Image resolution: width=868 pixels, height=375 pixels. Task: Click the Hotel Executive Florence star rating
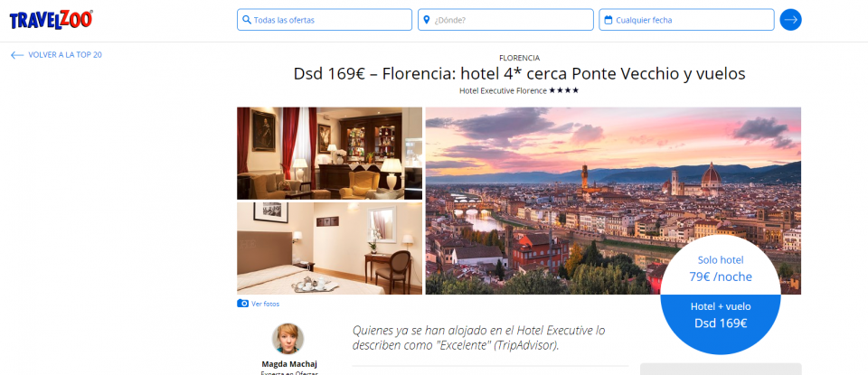point(563,90)
